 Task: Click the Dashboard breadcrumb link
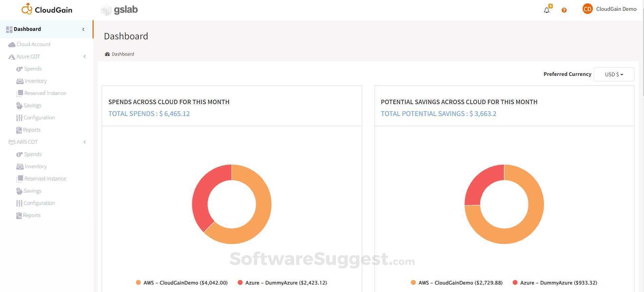123,54
